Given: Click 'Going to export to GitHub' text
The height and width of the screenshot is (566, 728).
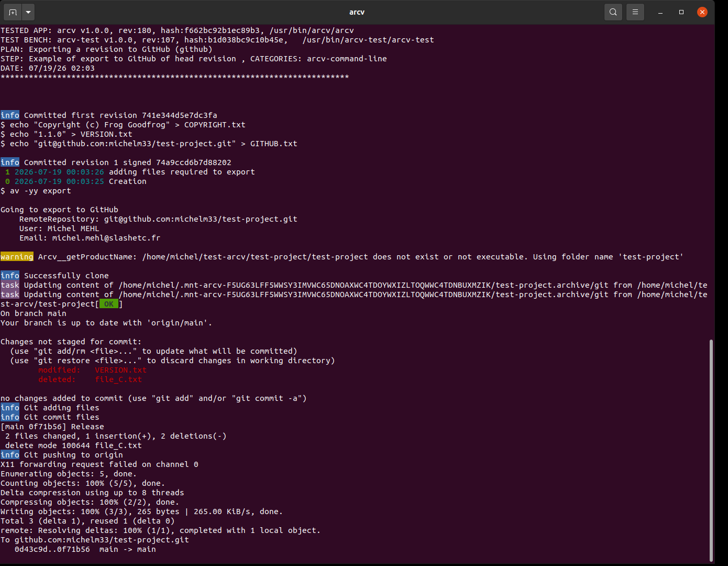Looking at the screenshot, I should click(x=59, y=210).
